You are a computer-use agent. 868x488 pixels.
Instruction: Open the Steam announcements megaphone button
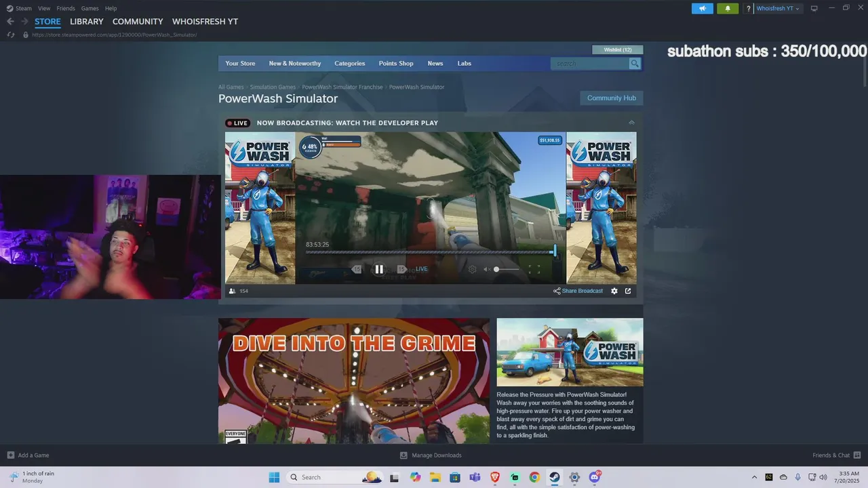(703, 8)
